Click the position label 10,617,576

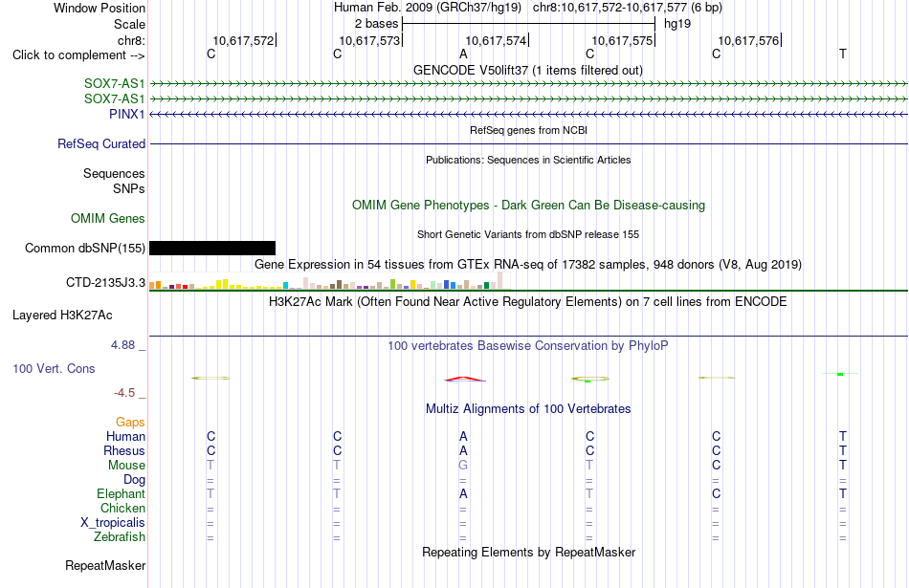click(x=748, y=40)
